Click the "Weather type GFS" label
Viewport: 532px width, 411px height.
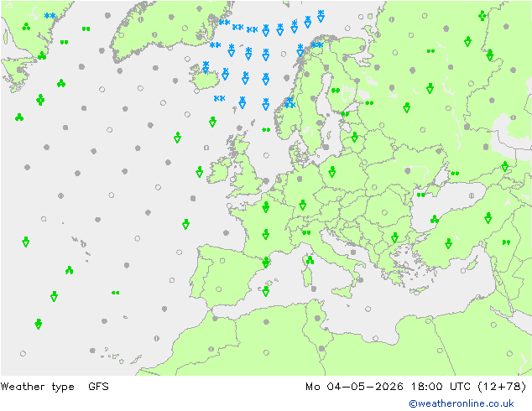pyautogui.click(x=55, y=387)
